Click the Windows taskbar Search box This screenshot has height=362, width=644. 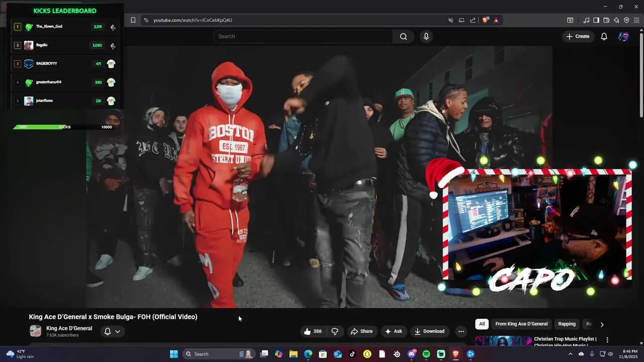[219, 354]
